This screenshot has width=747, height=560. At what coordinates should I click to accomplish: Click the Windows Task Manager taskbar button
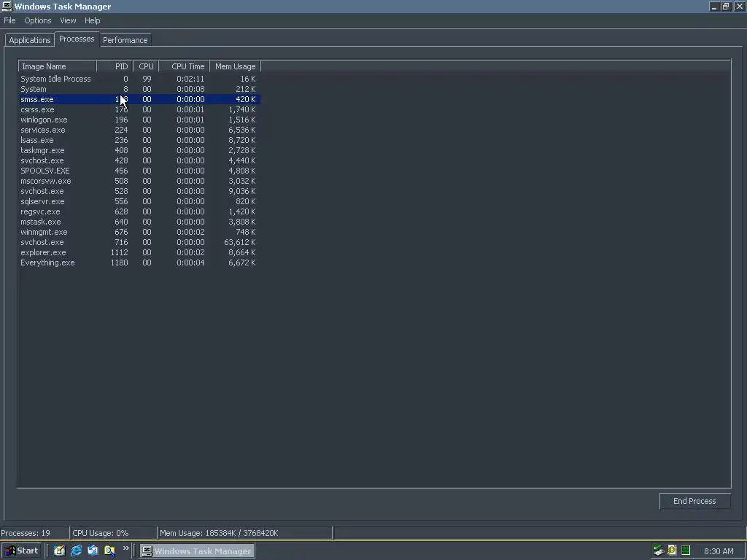(197, 551)
